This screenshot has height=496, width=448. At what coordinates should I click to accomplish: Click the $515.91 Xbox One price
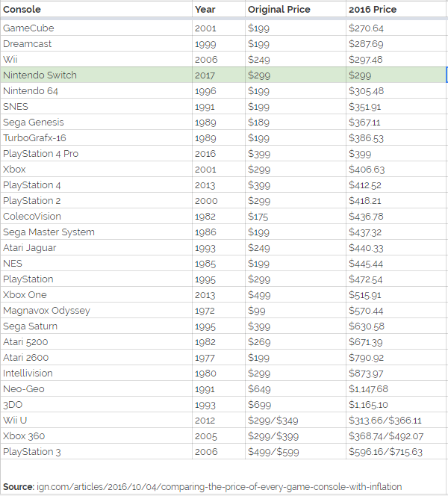[x=396, y=295]
